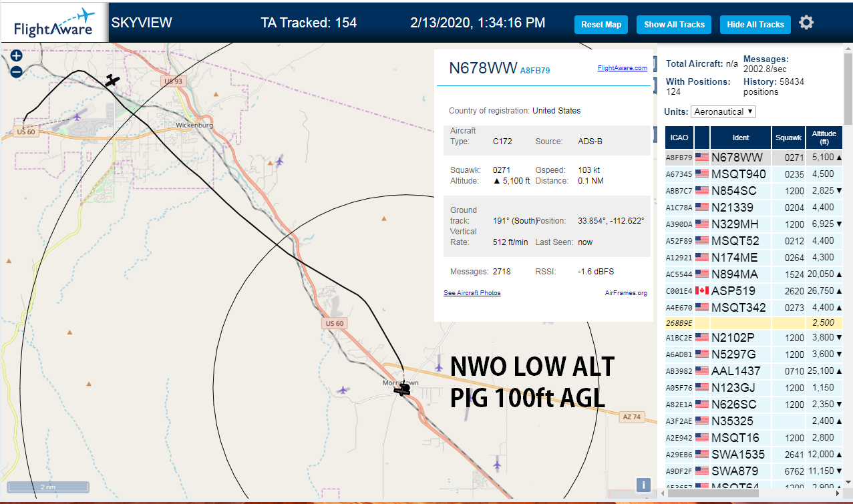The height and width of the screenshot is (504, 853).
Task: Click the A8FB79 ICAO code in the info panel
Action: 535,70
